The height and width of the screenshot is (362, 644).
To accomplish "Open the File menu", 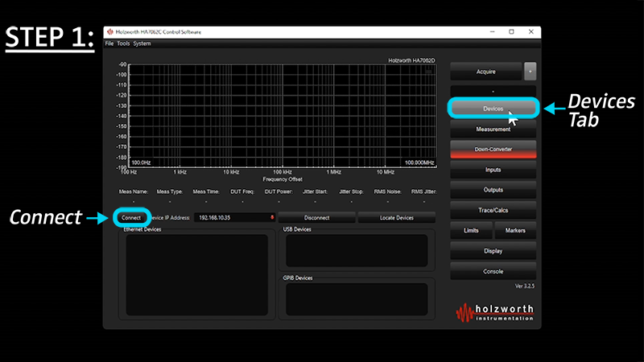I will pyautogui.click(x=109, y=43).
